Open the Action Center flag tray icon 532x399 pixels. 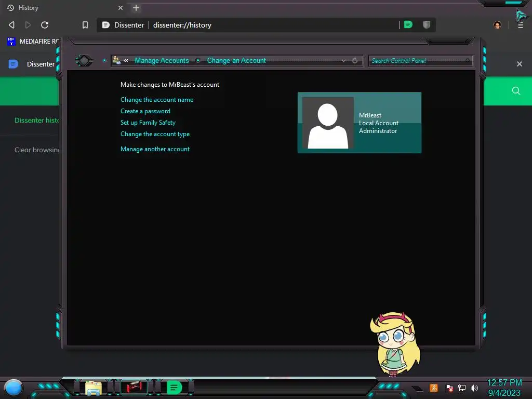449,388
